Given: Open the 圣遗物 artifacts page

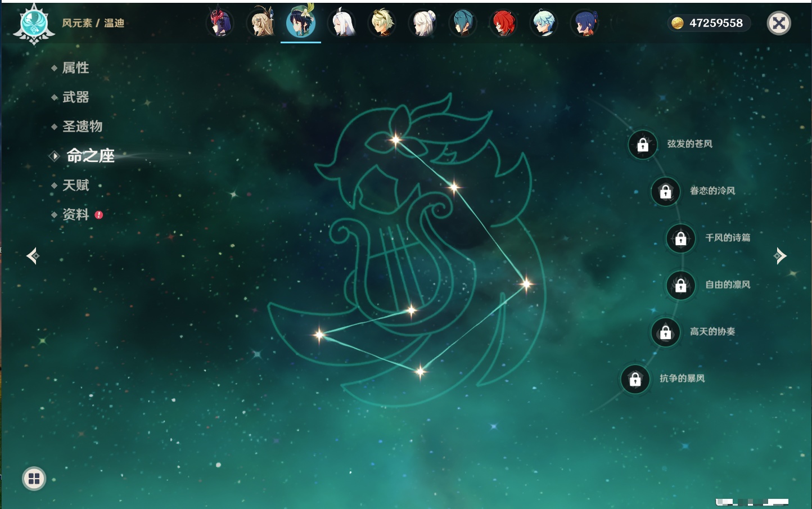Looking at the screenshot, I should click(82, 127).
